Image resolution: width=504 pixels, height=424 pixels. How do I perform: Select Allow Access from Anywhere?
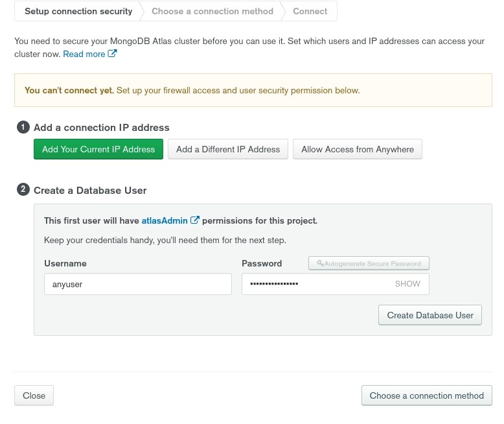pos(358,149)
